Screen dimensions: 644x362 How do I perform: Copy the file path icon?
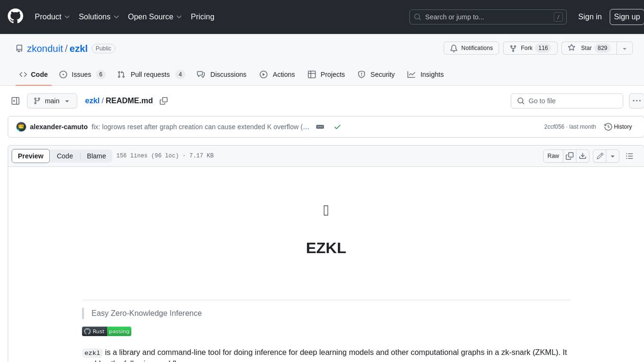[164, 101]
